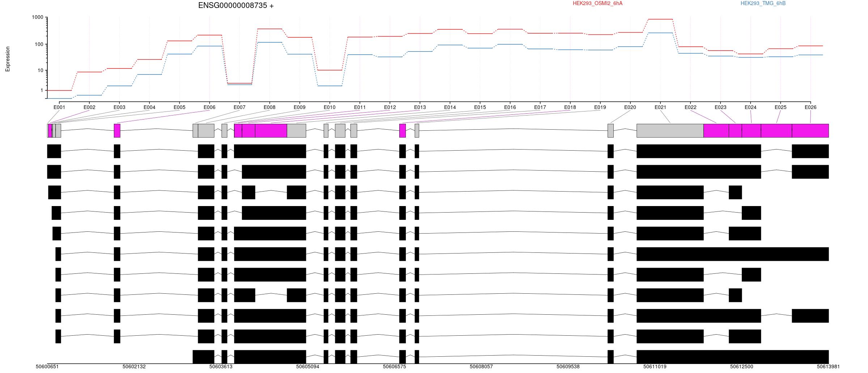This screenshot has height=373, width=868.
Task: Click exon label E014
Action: 450,107
